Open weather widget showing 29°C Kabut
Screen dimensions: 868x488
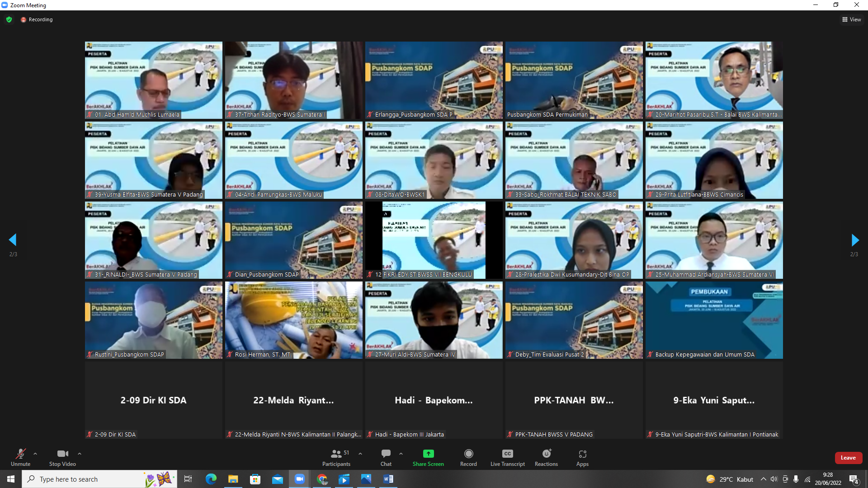730,479
